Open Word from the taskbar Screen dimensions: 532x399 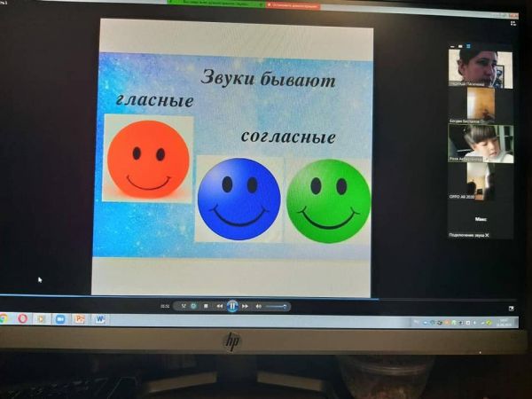[x=99, y=318]
